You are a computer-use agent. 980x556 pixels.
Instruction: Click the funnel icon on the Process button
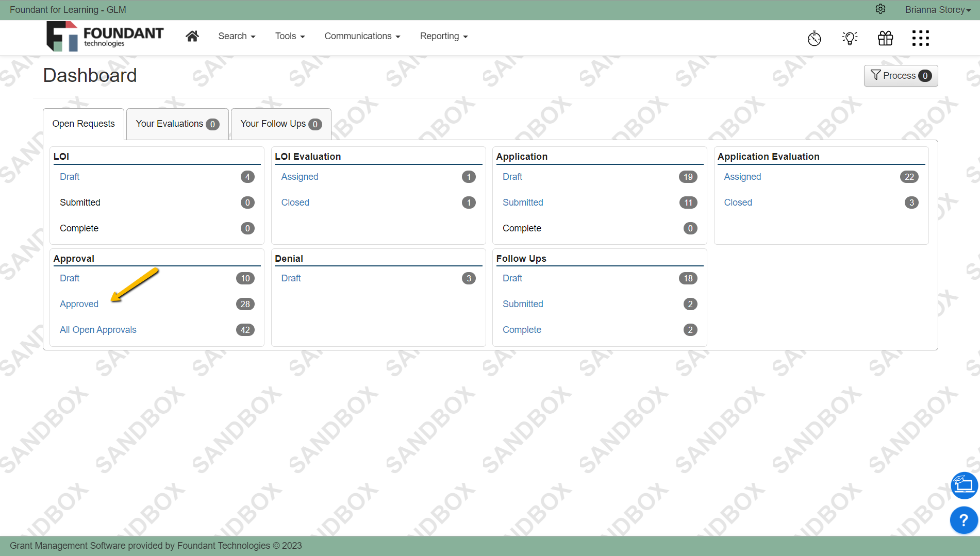tap(875, 75)
